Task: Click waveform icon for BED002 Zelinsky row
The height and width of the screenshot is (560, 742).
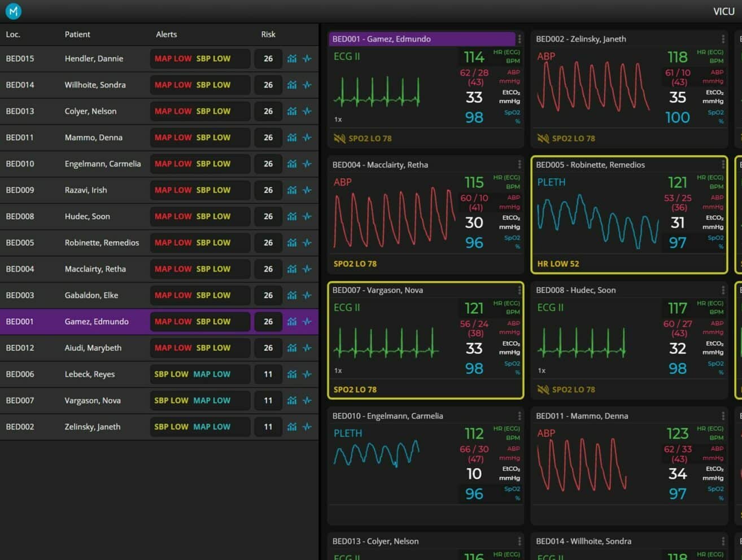Action: pos(307,427)
